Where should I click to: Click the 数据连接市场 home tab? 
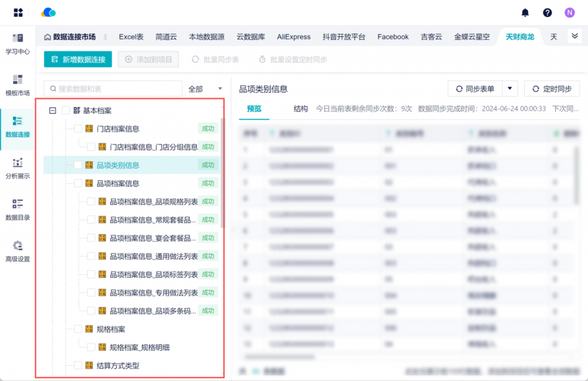coord(69,37)
